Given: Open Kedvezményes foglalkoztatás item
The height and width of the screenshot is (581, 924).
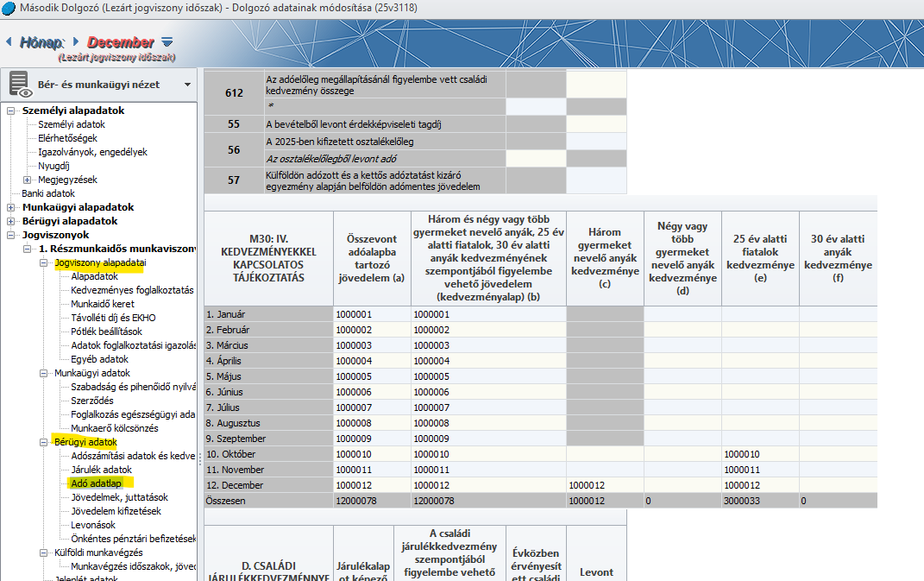Looking at the screenshot, I should 132,290.
